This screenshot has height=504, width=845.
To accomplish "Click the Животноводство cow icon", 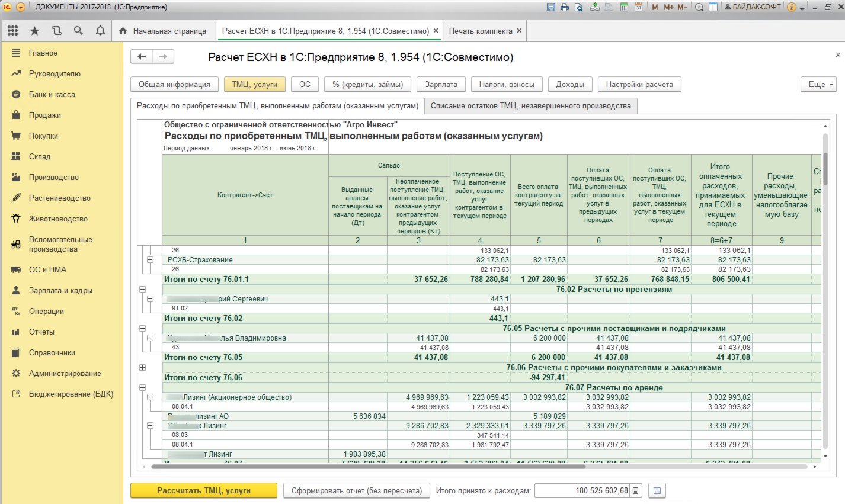I will pyautogui.click(x=16, y=219).
